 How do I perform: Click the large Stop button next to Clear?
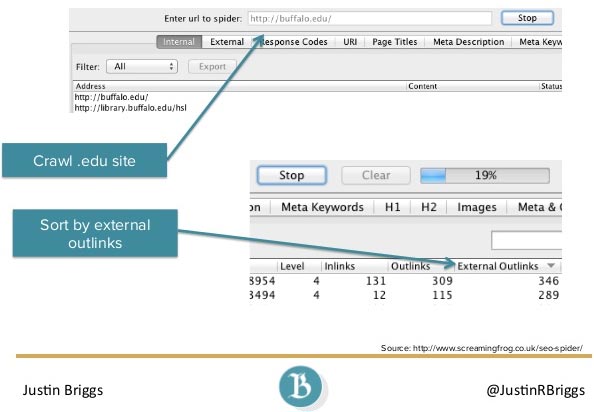(x=291, y=175)
